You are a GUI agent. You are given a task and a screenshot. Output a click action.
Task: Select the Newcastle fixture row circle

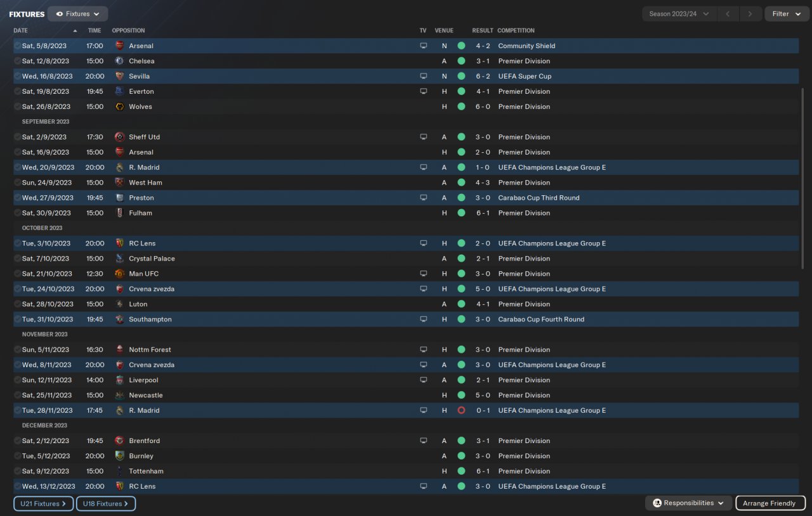pos(17,396)
